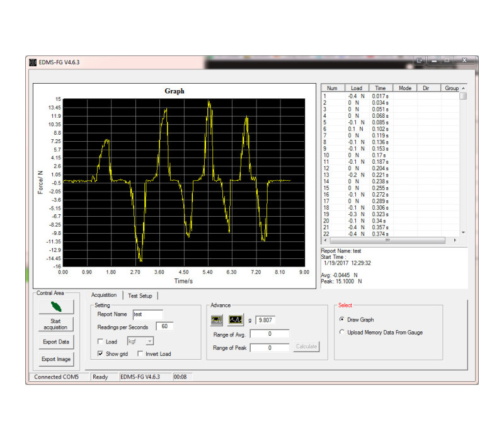The height and width of the screenshot is (441, 504).
Task: Toggle the Invert Load checkbox
Action: (x=140, y=353)
